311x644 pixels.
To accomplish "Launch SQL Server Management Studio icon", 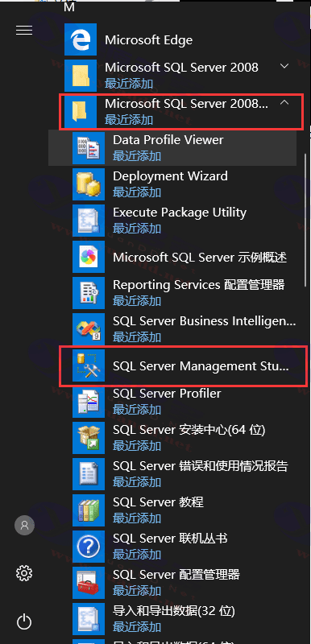I will (89, 365).
